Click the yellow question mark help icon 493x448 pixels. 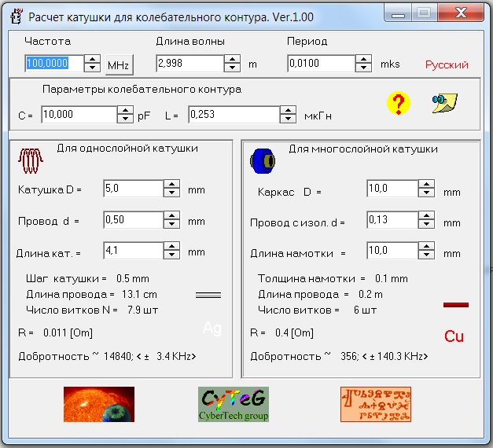(399, 103)
